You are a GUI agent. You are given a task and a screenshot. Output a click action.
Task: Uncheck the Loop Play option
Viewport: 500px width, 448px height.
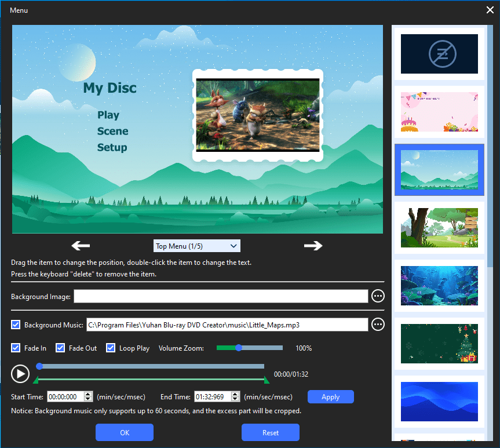click(111, 348)
